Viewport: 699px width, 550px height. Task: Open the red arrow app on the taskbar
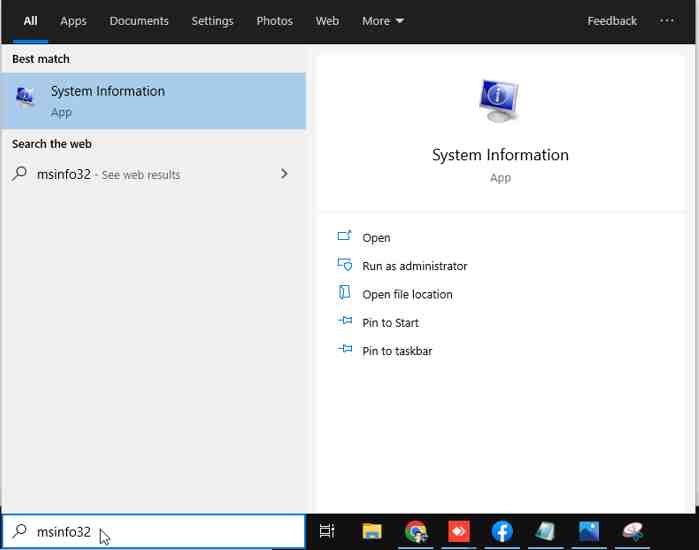point(459,531)
